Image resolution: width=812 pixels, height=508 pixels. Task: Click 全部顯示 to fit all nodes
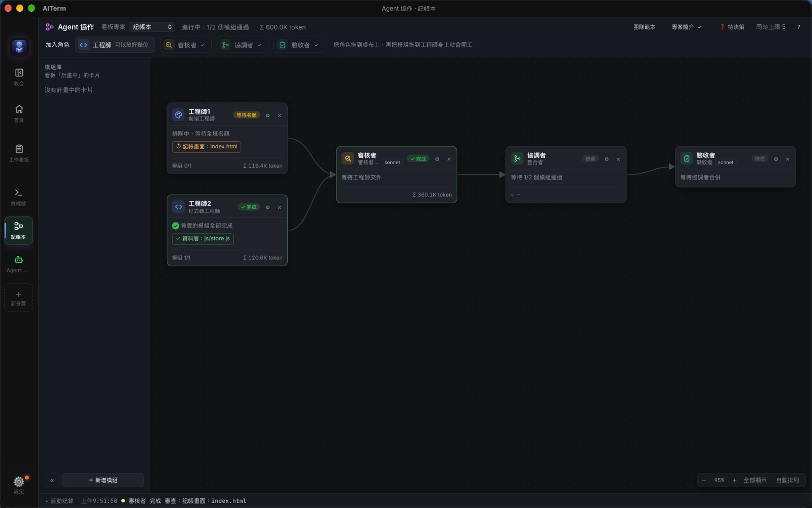[755, 481]
